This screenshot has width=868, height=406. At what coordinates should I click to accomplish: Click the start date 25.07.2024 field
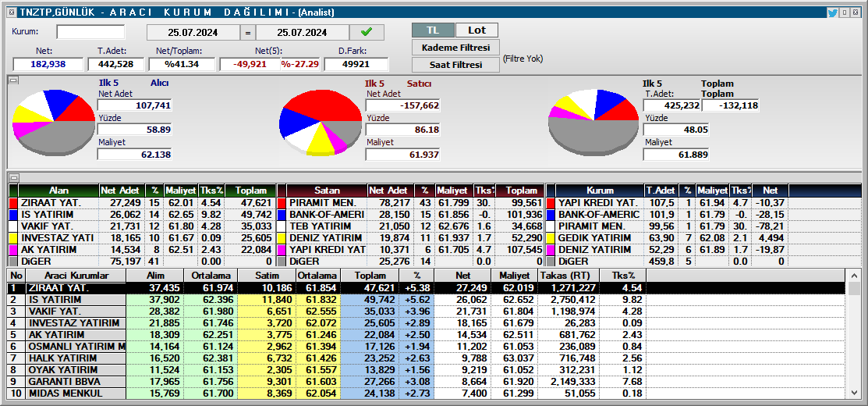[x=193, y=33]
